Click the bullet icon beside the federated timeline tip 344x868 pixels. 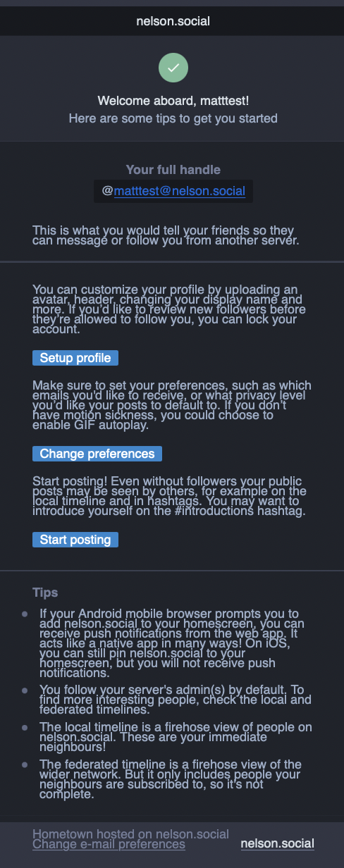click(x=25, y=764)
